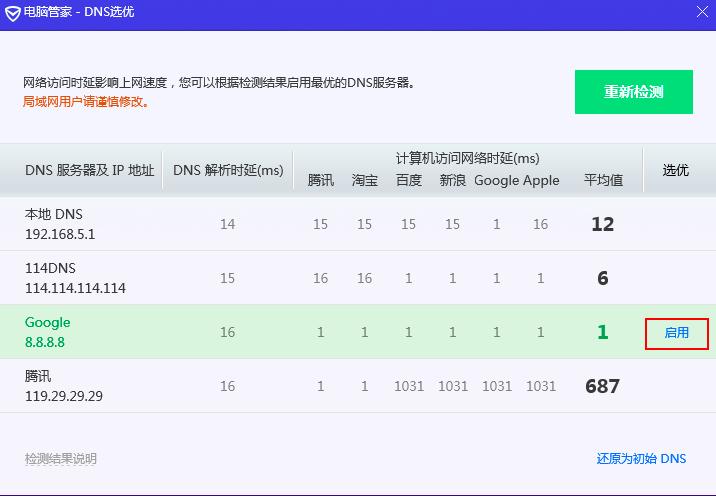Viewport: 716px width, 501px height.
Task: Click the orange warning 局域网用户请谨慎修改
Action: point(87,101)
